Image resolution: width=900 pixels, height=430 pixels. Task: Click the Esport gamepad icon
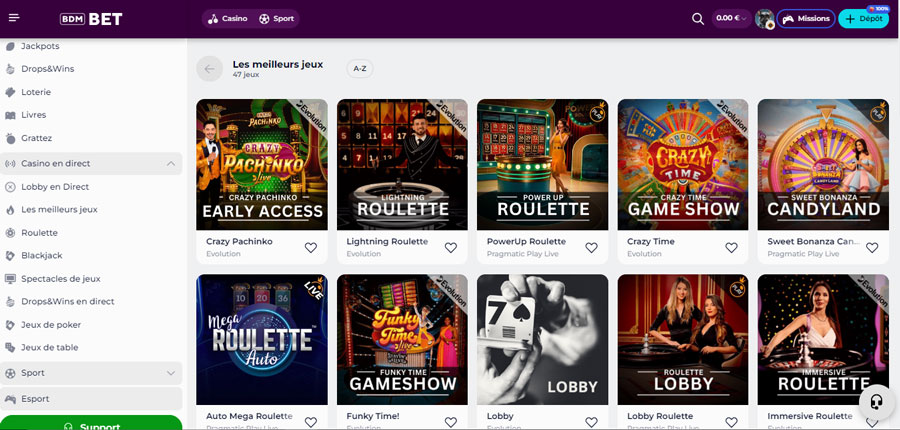coord(10,398)
